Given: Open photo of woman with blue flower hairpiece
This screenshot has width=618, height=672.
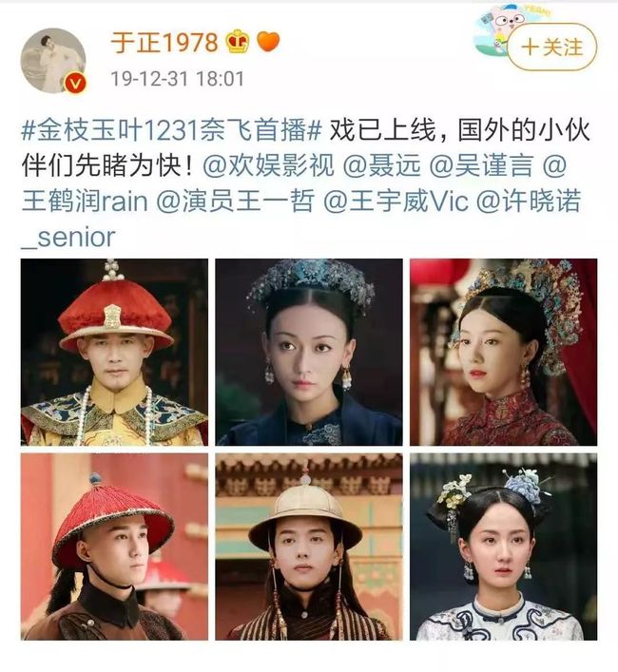Looking at the screenshot, I should (x=503, y=547).
